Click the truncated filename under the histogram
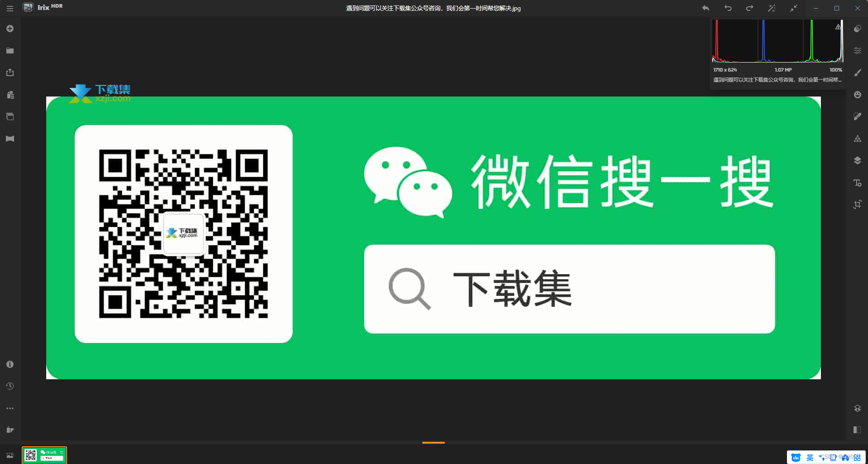Image resolution: width=868 pixels, height=464 pixels. point(777,80)
